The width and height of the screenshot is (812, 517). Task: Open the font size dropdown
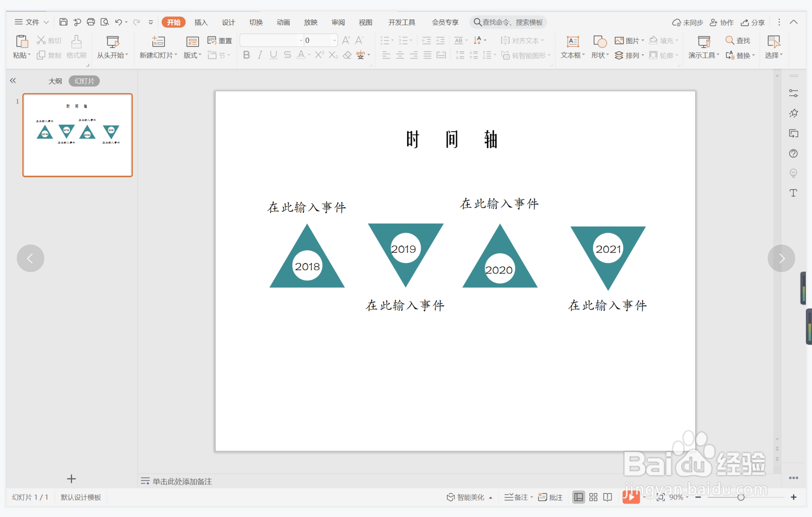(335, 40)
